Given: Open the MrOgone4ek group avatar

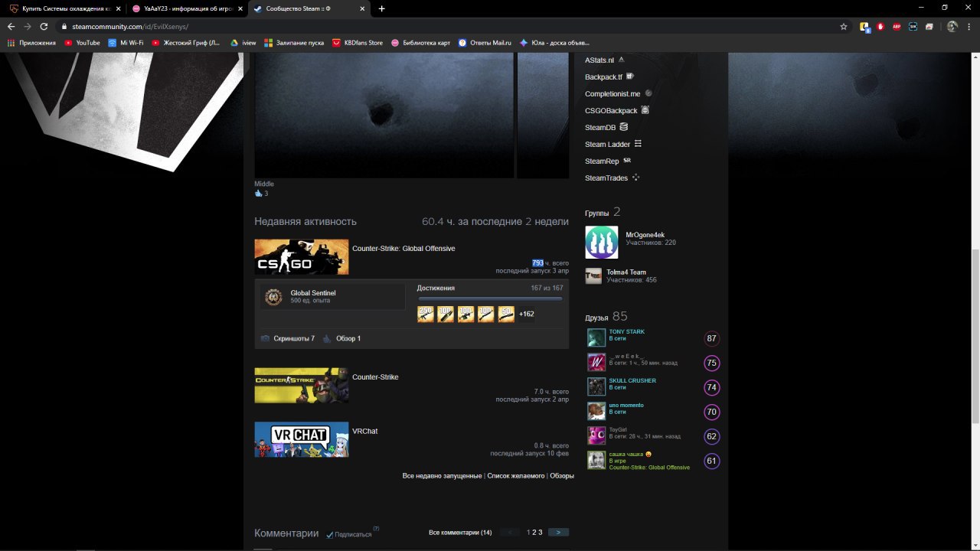Looking at the screenshot, I should 602,242.
